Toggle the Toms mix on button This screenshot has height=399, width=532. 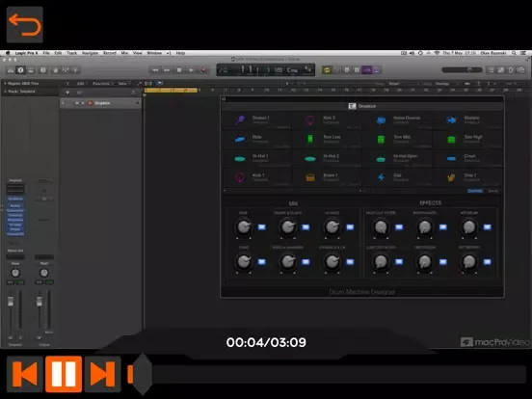[x=262, y=261]
